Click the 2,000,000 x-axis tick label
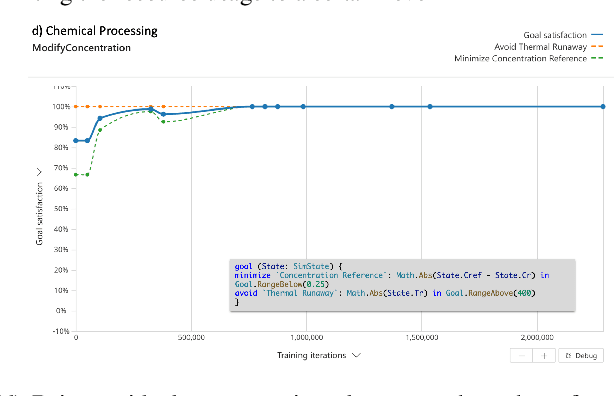 click(537, 337)
